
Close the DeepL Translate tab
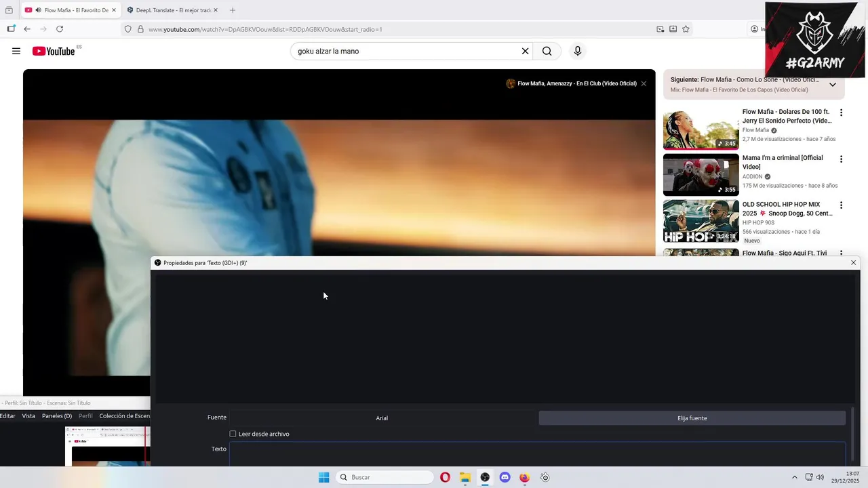(x=216, y=10)
